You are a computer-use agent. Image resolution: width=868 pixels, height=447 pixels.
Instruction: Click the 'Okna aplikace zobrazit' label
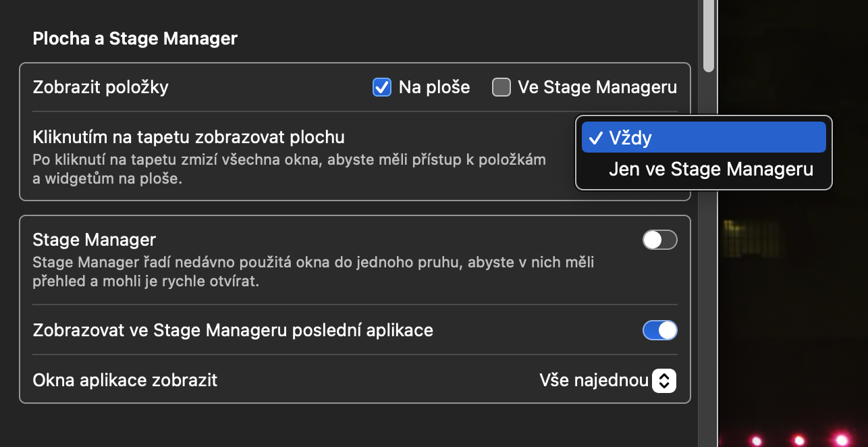pyautogui.click(x=125, y=380)
